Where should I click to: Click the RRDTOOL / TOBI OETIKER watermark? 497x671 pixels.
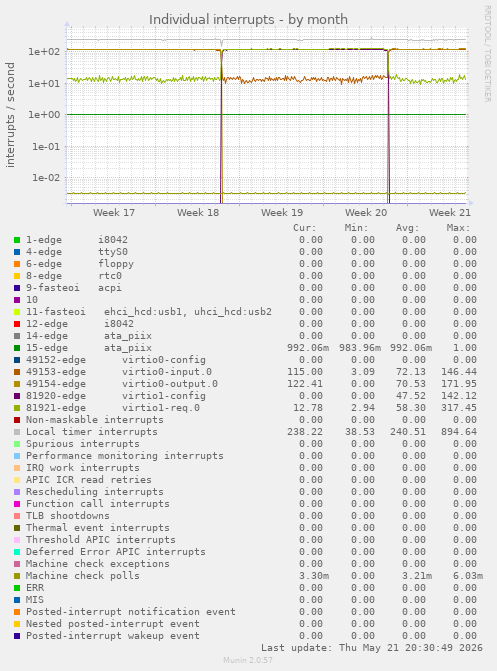488,53
